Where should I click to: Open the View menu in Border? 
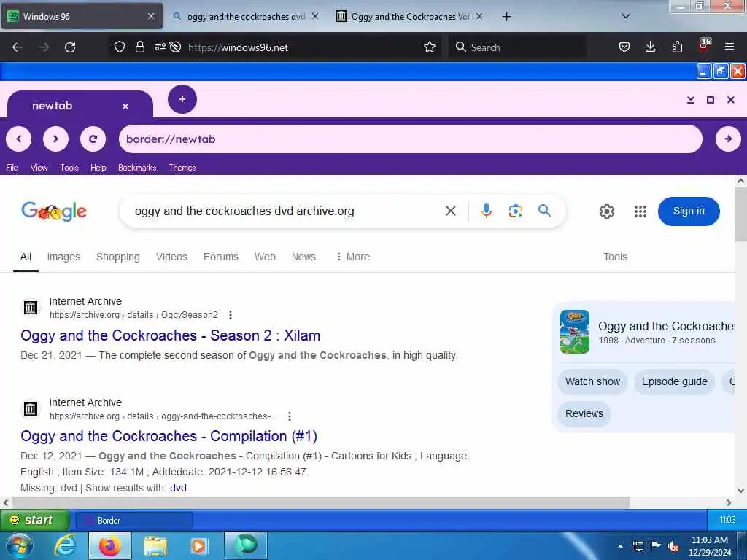click(x=39, y=168)
